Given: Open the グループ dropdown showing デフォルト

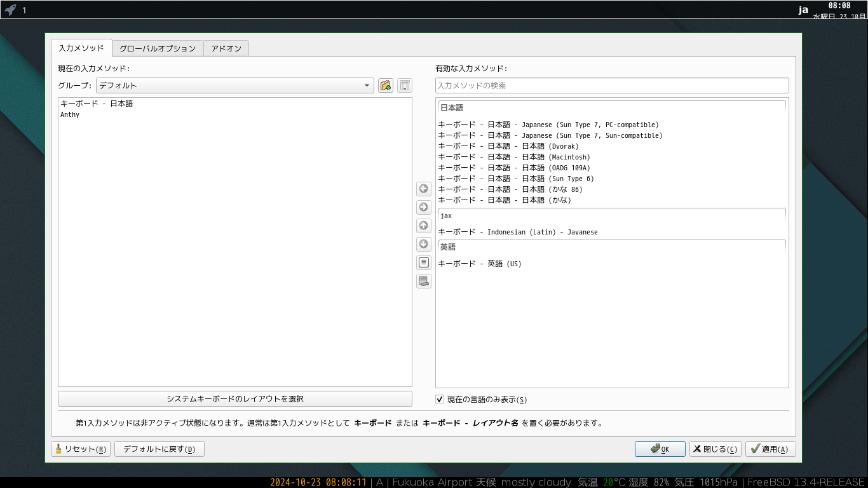Looking at the screenshot, I should 234,86.
